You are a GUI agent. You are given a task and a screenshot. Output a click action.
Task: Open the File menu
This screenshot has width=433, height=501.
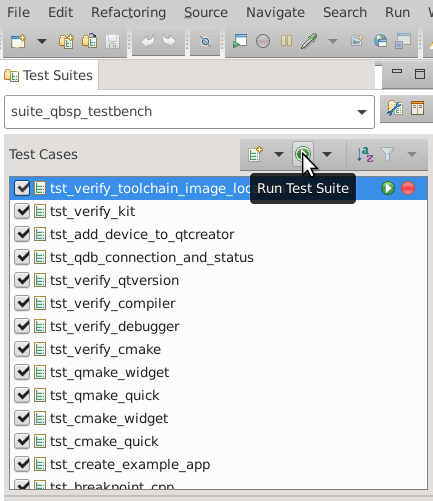point(18,12)
